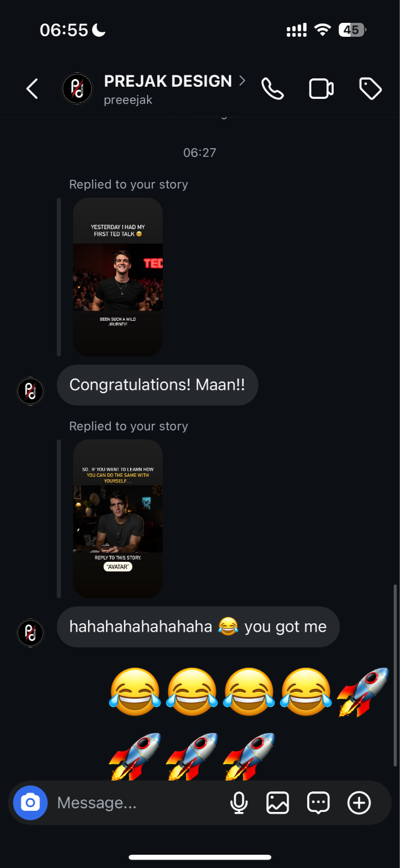Screen dimensions: 400x868
Task: Open the blue camera button in message bar
Action: tap(30, 803)
